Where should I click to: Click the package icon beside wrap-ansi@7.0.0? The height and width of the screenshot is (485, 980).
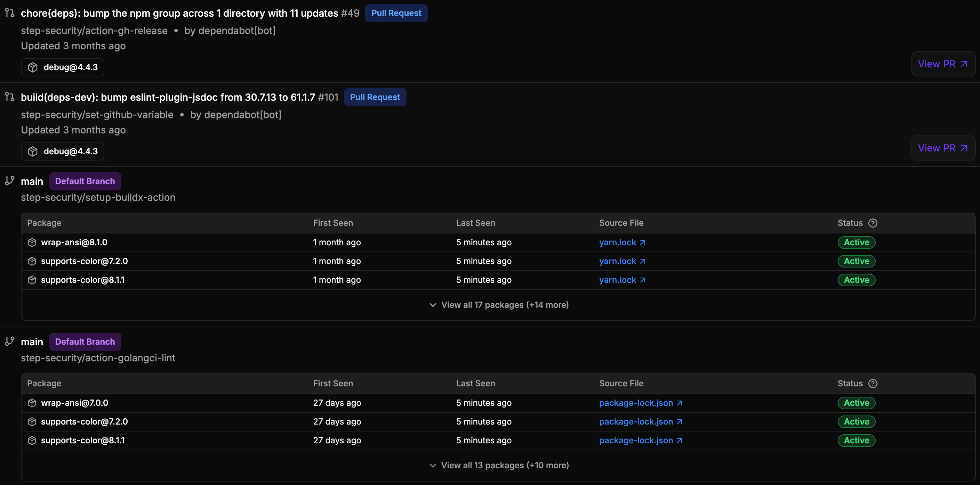(x=32, y=403)
